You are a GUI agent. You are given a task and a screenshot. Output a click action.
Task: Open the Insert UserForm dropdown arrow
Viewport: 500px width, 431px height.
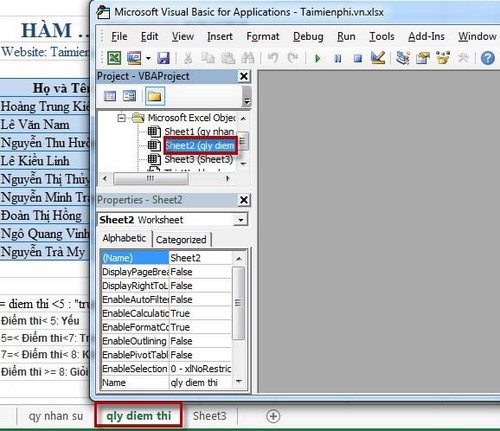point(148,59)
